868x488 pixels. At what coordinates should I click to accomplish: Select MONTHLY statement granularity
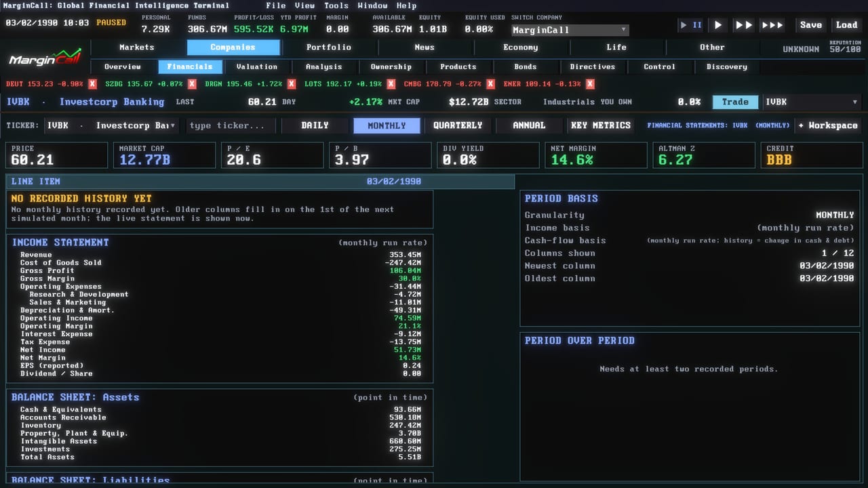[387, 125]
